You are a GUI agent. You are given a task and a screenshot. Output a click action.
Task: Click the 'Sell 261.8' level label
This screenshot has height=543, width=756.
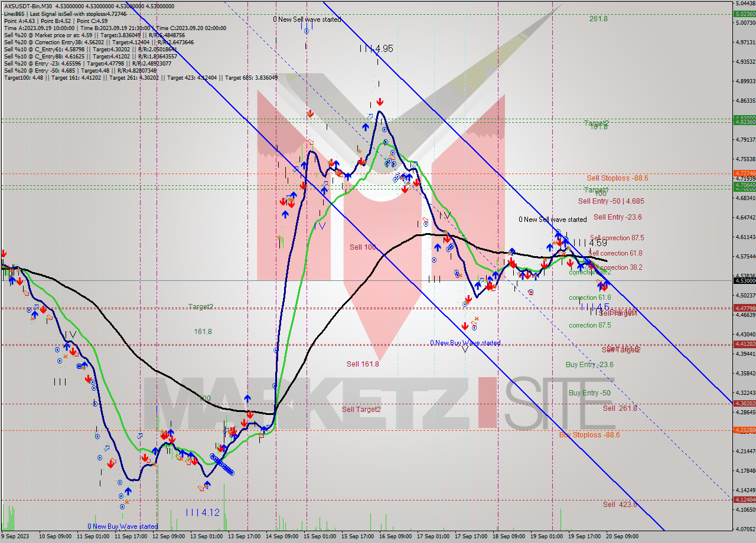pyautogui.click(x=620, y=408)
